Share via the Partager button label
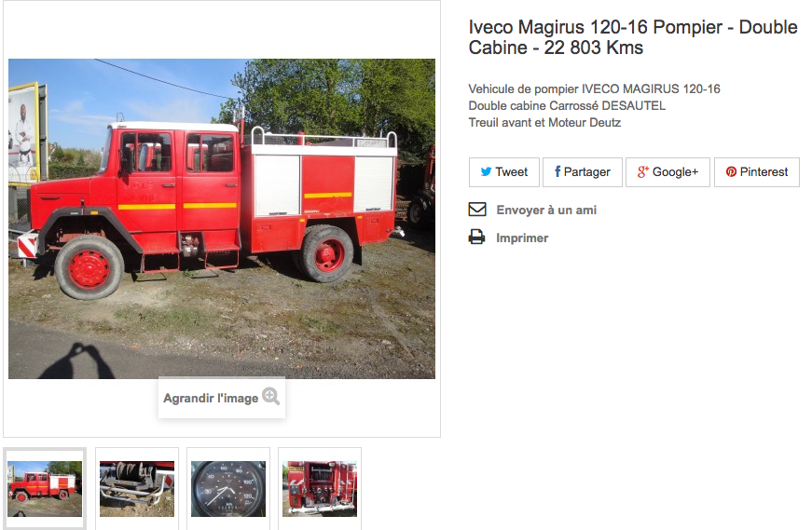 pos(586,171)
